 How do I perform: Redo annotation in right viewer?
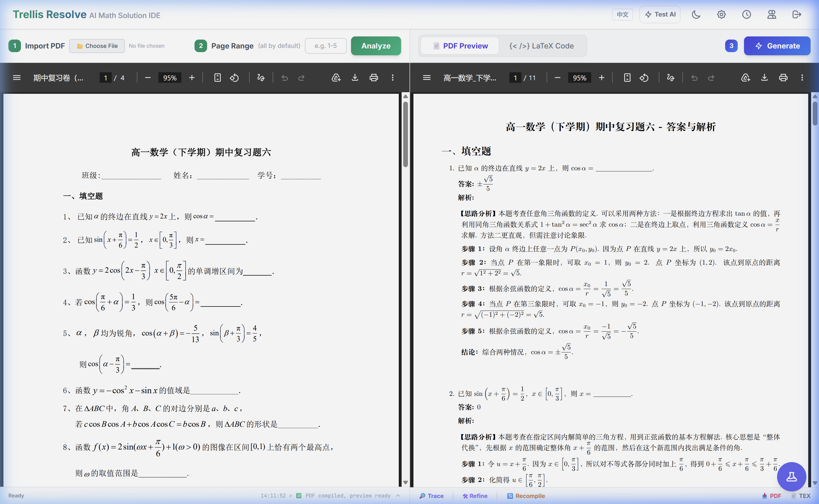(x=711, y=78)
